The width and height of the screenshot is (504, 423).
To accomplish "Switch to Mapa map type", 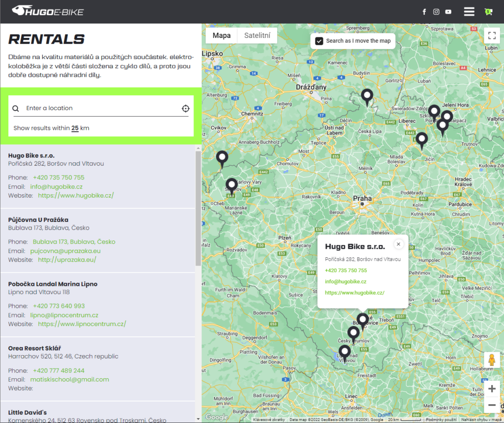I will [x=221, y=35].
